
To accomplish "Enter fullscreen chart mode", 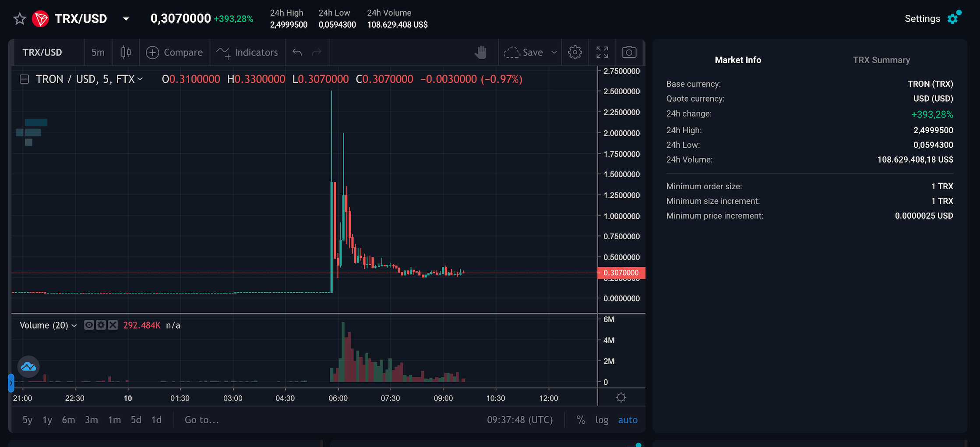I will [602, 52].
